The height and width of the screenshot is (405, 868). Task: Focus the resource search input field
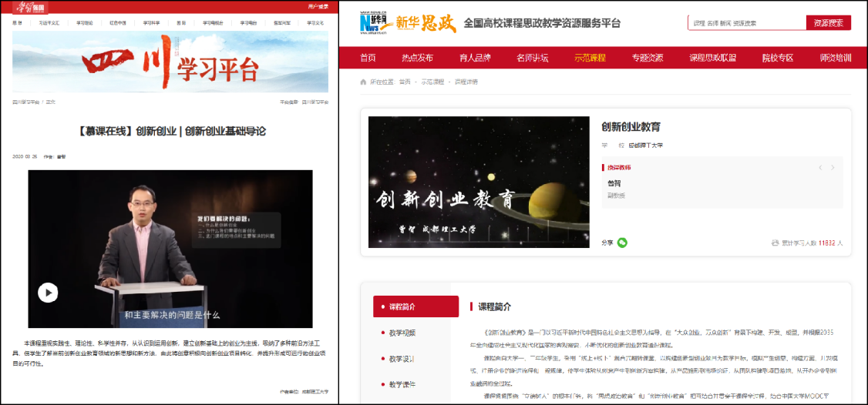(747, 22)
